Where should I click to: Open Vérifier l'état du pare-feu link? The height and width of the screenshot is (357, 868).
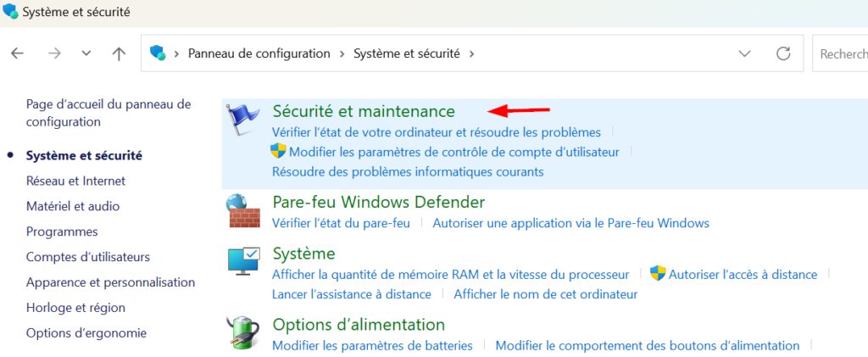(341, 223)
